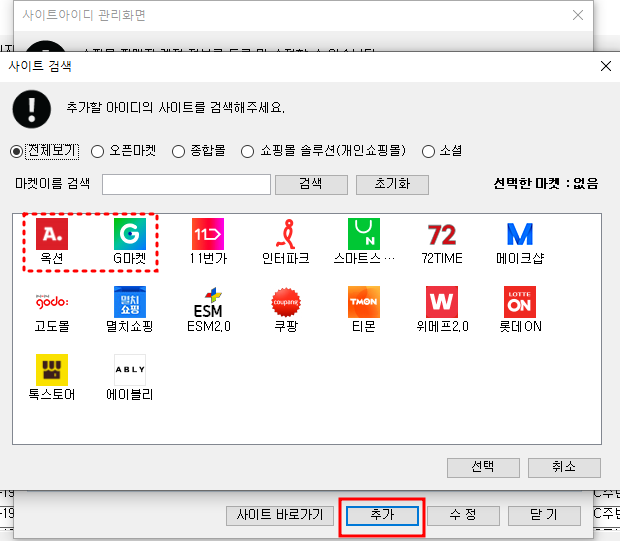Click the 선택한 마켓 : 없음 label
This screenshot has height=541, width=620.
[x=546, y=183]
